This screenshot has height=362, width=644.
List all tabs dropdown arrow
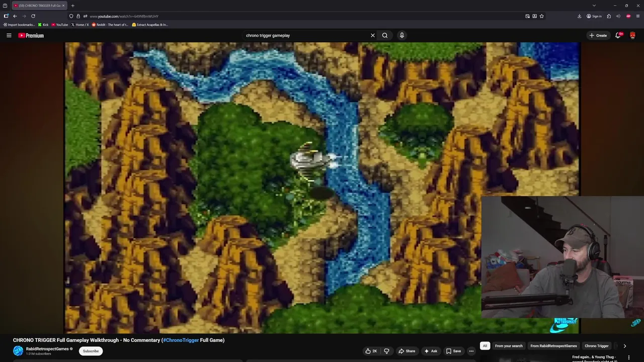(594, 6)
